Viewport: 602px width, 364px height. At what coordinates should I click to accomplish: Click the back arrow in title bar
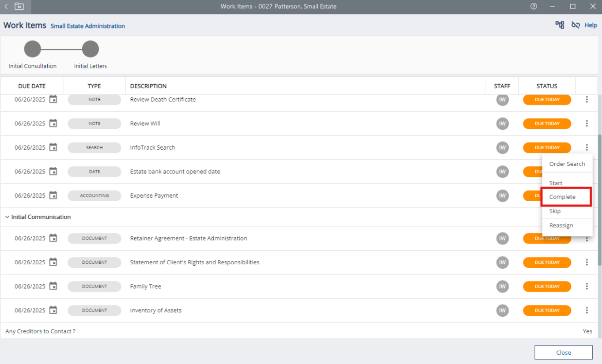6,7
